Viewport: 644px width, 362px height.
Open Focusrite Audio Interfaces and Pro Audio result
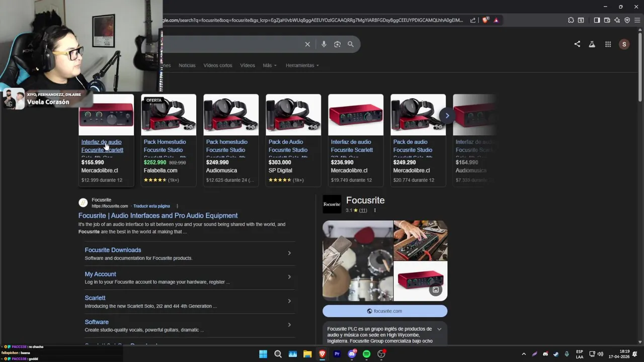pos(158,216)
